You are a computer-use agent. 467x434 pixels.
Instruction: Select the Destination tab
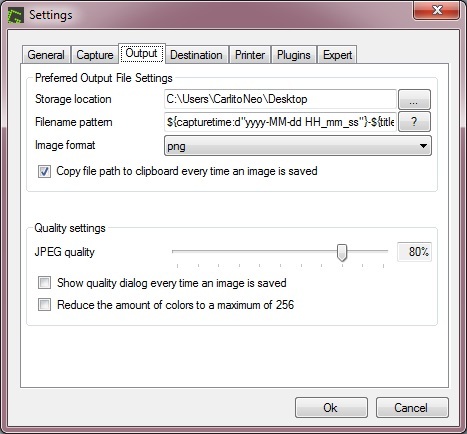pyautogui.click(x=196, y=55)
